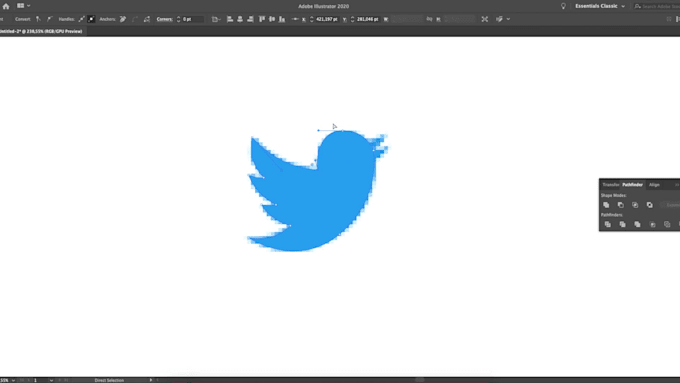Screen dimensions: 680x383
Task: Click the reference point locator icon
Action: tap(295, 19)
